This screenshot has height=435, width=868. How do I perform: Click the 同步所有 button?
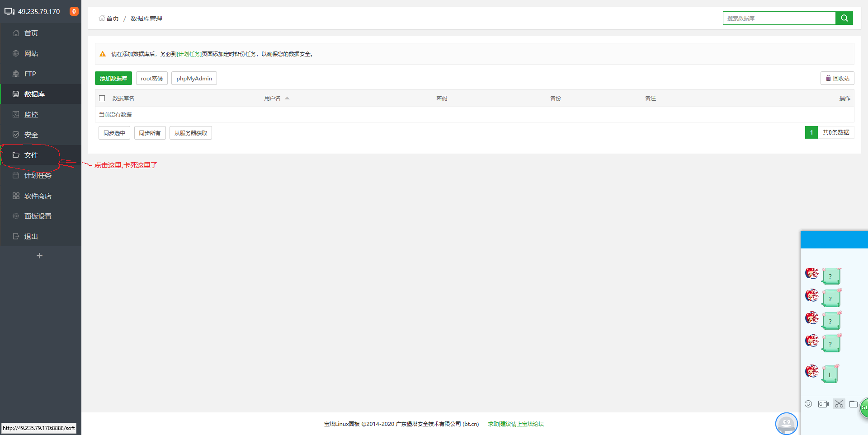(150, 133)
